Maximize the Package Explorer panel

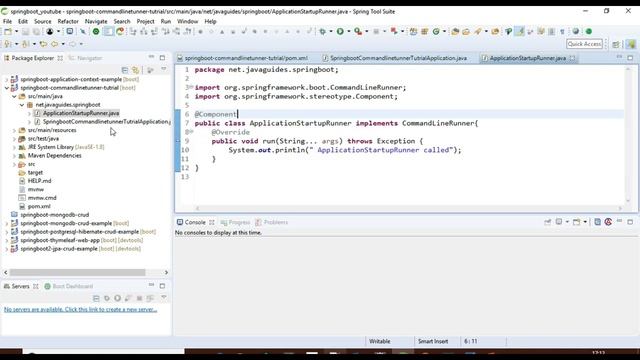[x=162, y=58]
